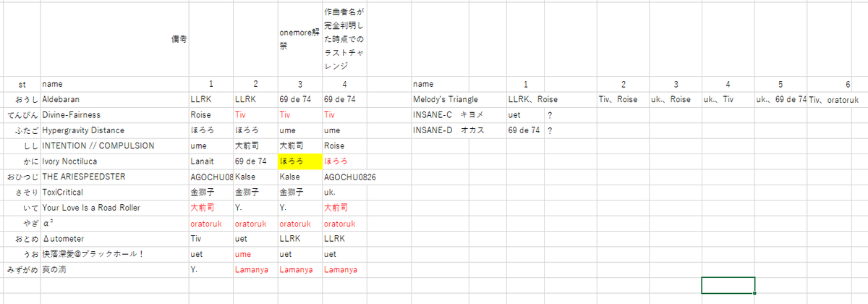Click the Your Love Is a Road Roller cell

114,208
